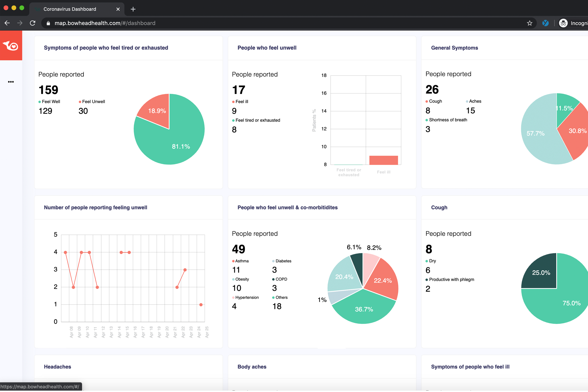The width and height of the screenshot is (588, 392).
Task: Select the Coronavirus Dashboard tab
Action: 70,9
